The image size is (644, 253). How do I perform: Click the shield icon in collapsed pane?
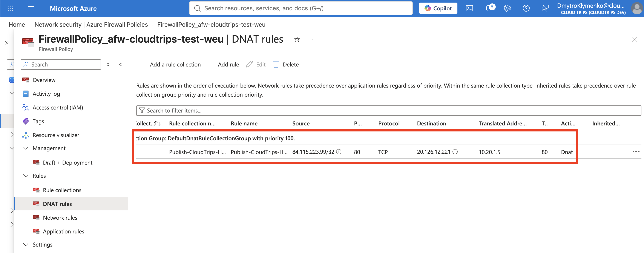tap(11, 80)
